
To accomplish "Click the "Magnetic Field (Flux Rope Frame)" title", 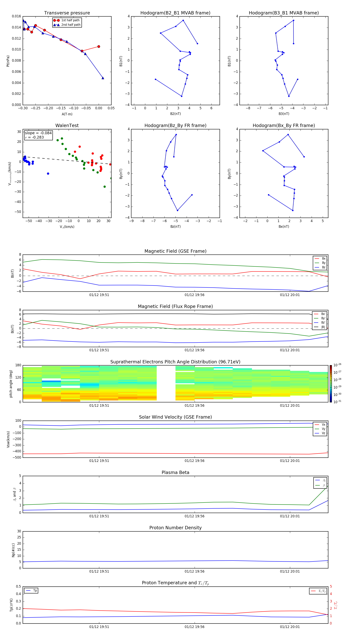I will (175, 307).
